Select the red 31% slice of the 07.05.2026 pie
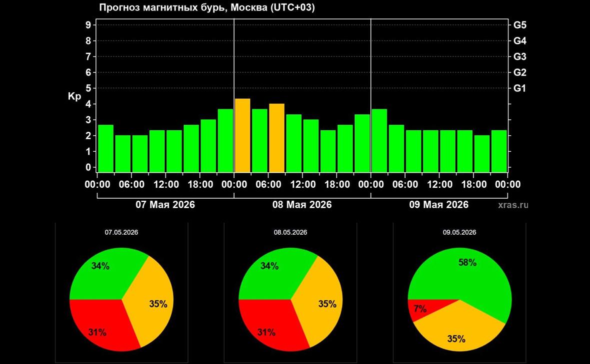The image size is (590, 364). (x=99, y=324)
